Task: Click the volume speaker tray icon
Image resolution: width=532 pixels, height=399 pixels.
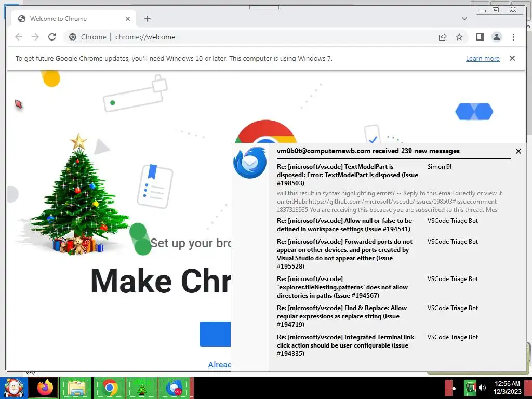Action: point(482,388)
